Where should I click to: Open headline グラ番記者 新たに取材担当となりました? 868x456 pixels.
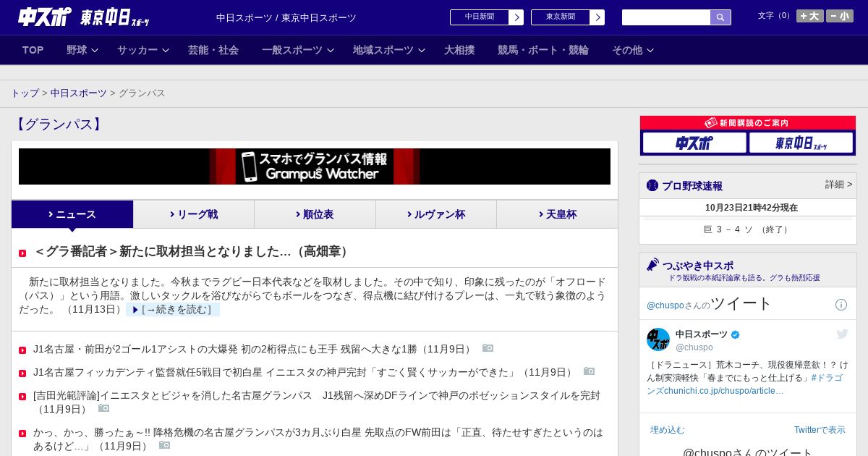click(193, 252)
